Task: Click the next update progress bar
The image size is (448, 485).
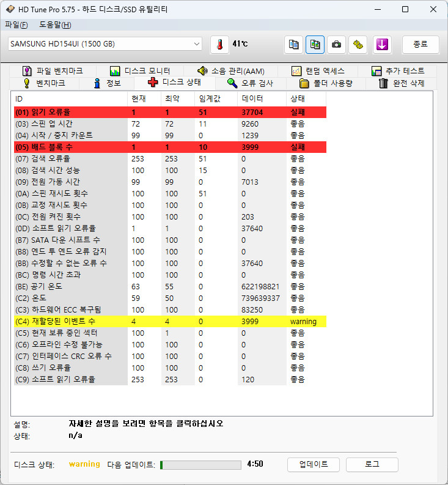Action: 200,465
